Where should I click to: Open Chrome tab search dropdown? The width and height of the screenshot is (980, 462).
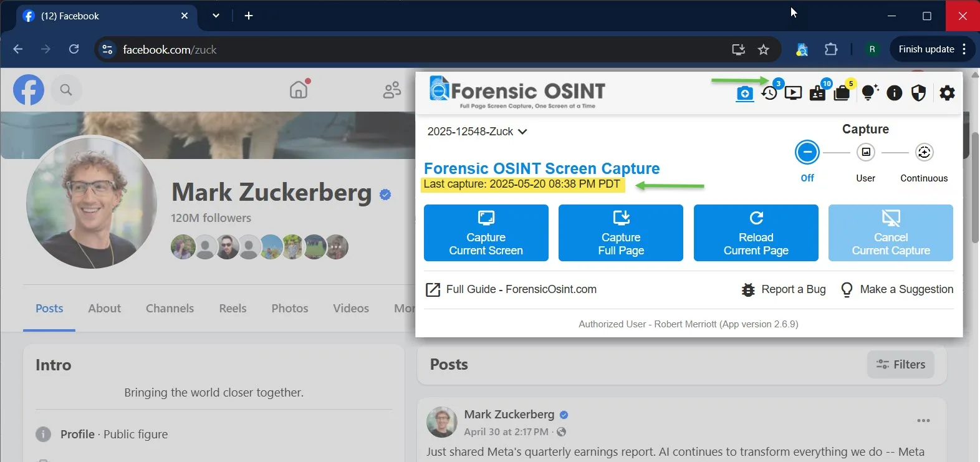pos(216,16)
